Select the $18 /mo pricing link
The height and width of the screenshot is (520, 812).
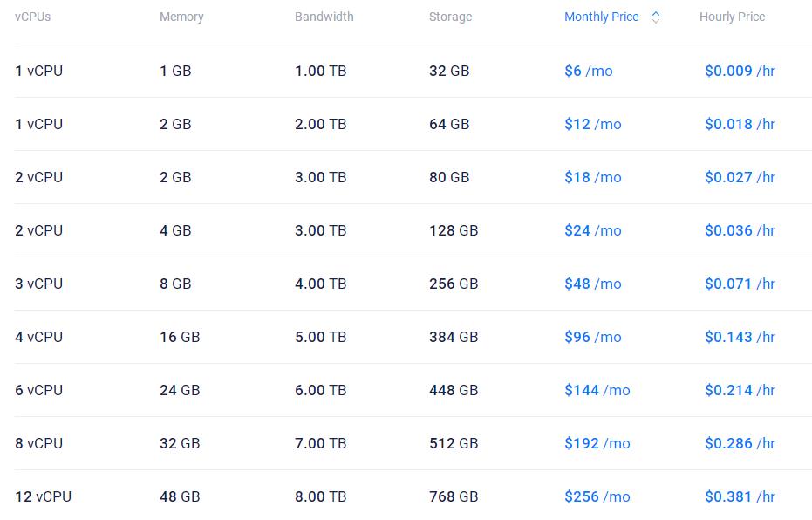click(x=592, y=177)
